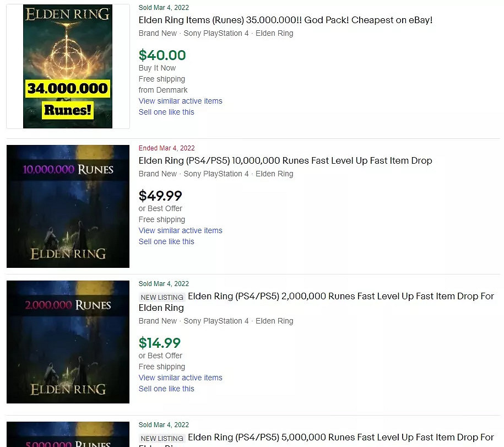Click Sell one like this under $49.99
The image size is (504, 447).
click(166, 241)
